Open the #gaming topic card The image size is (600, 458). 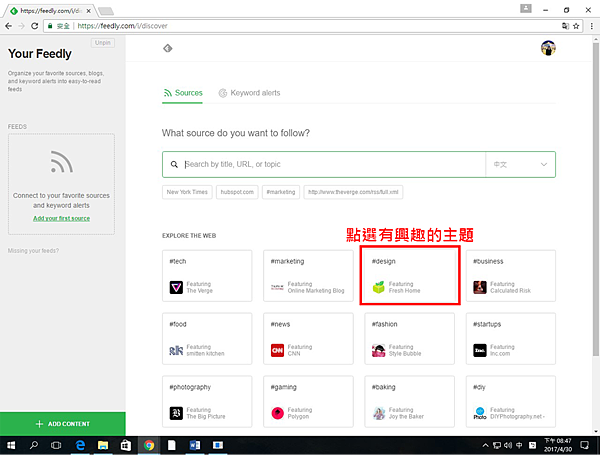point(308,402)
